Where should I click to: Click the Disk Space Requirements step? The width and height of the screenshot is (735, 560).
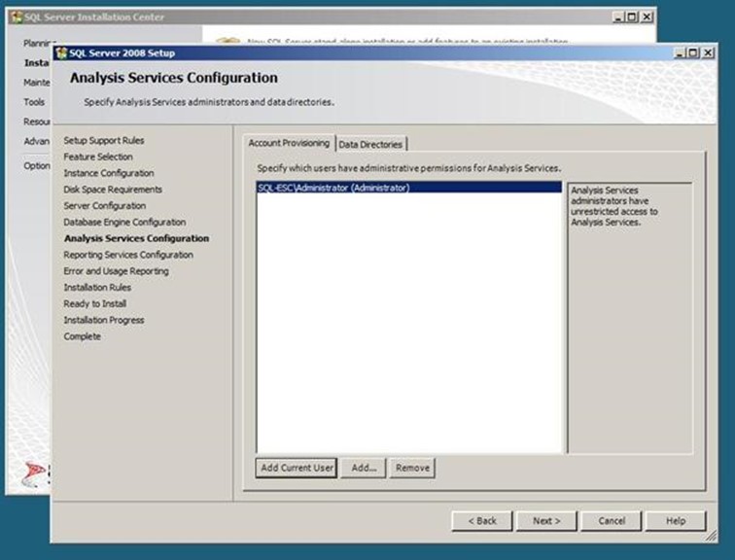pos(113,190)
